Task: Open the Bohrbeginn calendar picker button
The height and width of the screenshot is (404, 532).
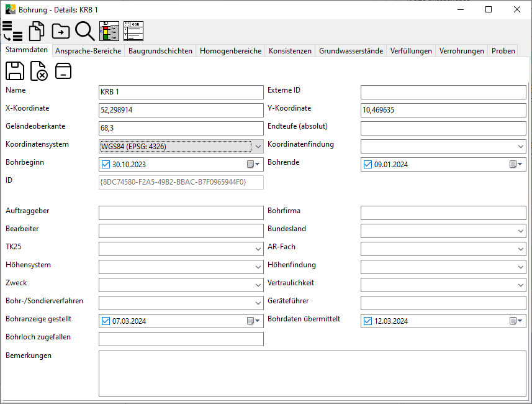Action: point(253,165)
